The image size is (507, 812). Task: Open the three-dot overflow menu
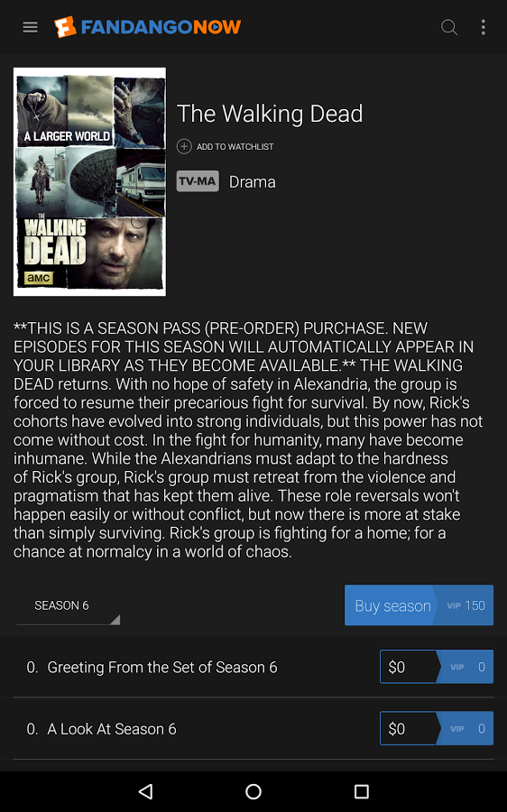pyautogui.click(x=483, y=27)
